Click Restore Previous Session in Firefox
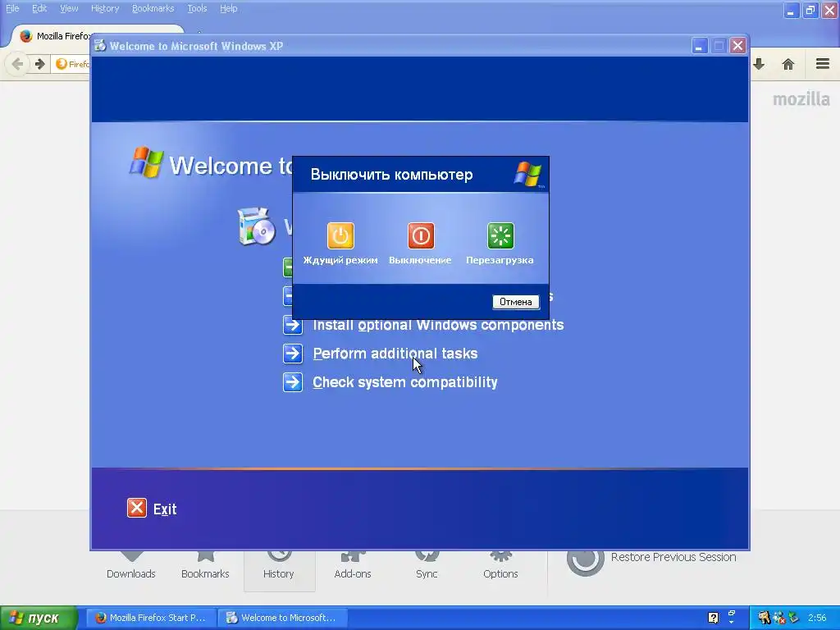Viewport: 840px width, 630px height. [673, 557]
